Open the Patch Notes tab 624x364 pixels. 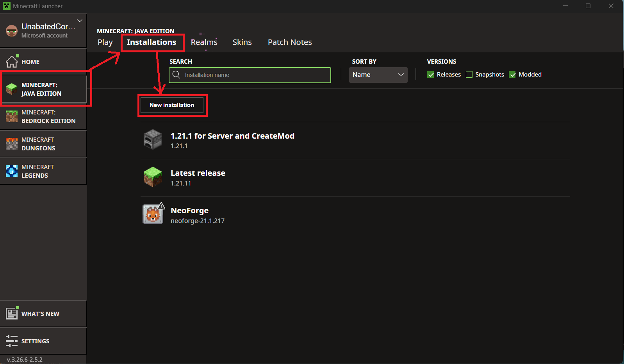tap(290, 42)
